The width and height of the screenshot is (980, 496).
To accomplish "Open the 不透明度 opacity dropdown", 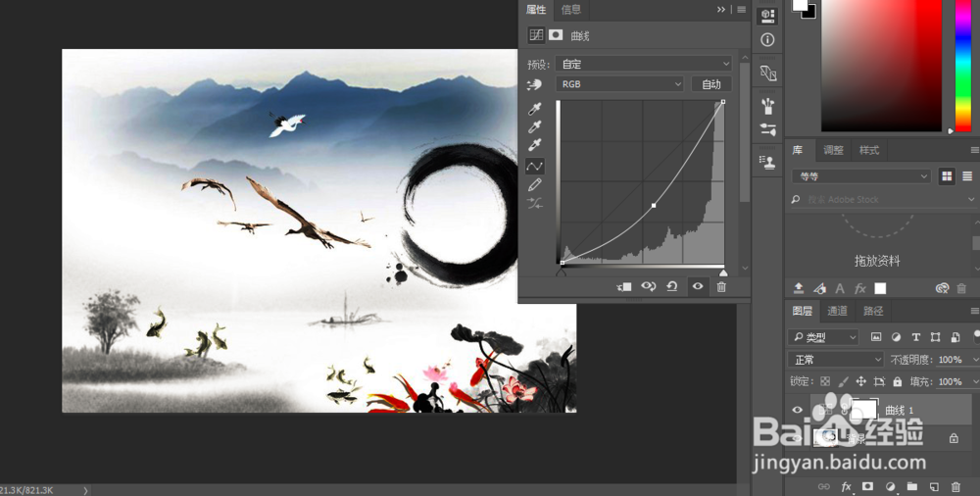I will pyautogui.click(x=975, y=360).
